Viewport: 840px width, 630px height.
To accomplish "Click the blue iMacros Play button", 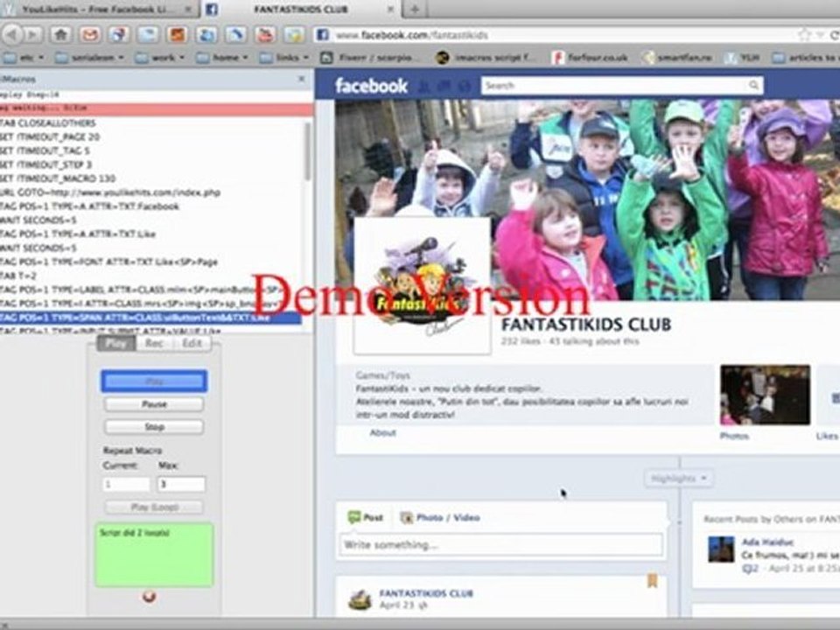I will pos(154,381).
